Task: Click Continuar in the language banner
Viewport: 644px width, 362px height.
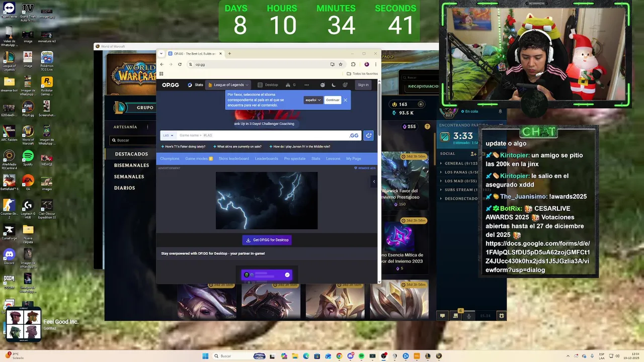Action: [x=333, y=100]
